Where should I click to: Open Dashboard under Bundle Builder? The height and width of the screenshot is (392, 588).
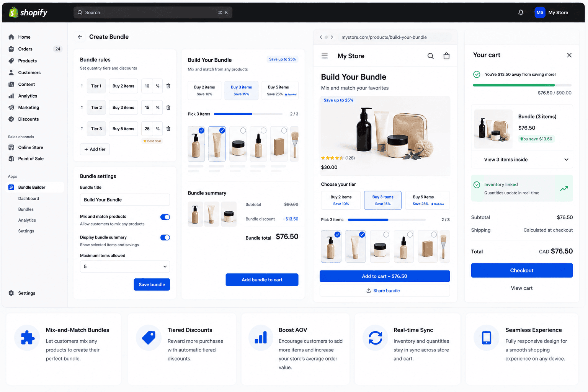[x=29, y=199]
